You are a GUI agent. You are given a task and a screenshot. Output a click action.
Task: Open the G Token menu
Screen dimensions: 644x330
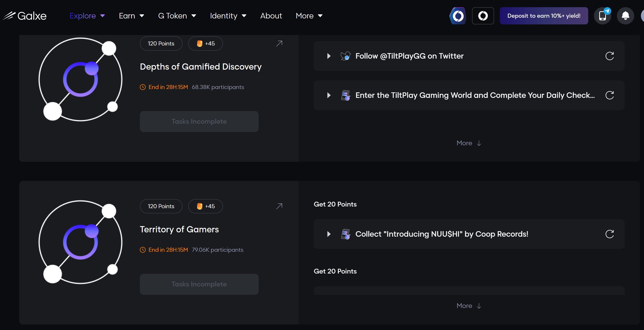coord(177,16)
